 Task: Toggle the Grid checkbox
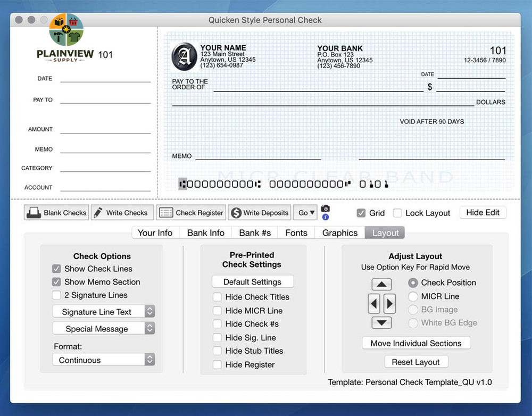(x=361, y=213)
